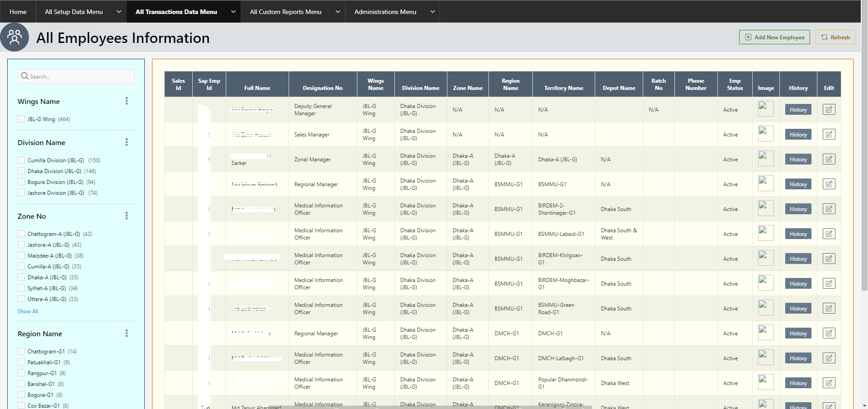Check Jashore-A (JBL-G) zone filter
Screen dimensions: 868x409
point(21,244)
